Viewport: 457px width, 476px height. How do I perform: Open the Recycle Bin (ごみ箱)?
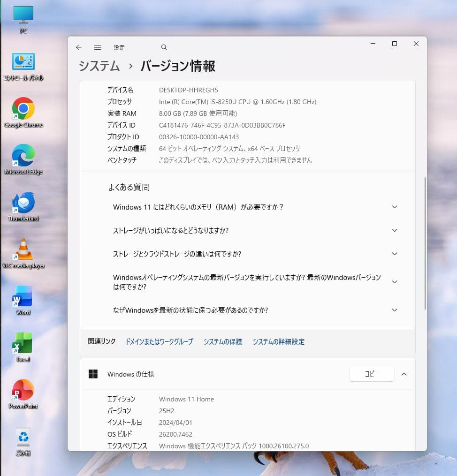pos(23,436)
